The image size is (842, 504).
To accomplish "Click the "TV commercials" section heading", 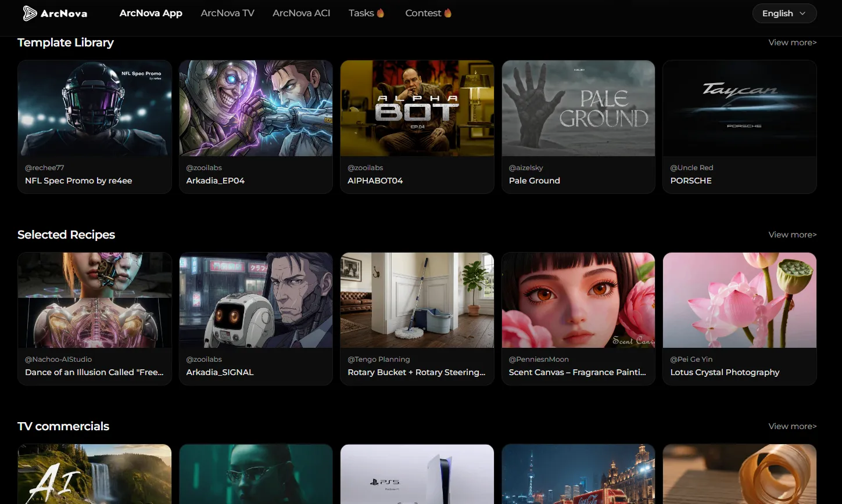I will point(63,426).
